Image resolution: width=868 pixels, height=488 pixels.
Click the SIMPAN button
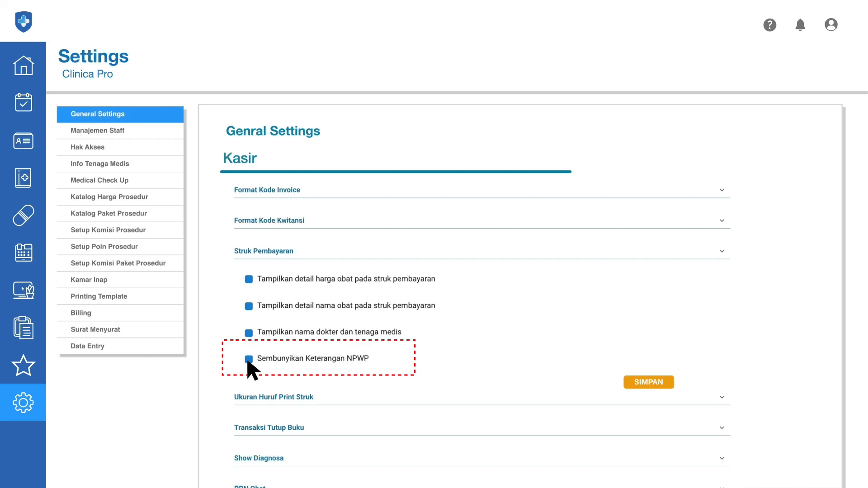(x=648, y=382)
